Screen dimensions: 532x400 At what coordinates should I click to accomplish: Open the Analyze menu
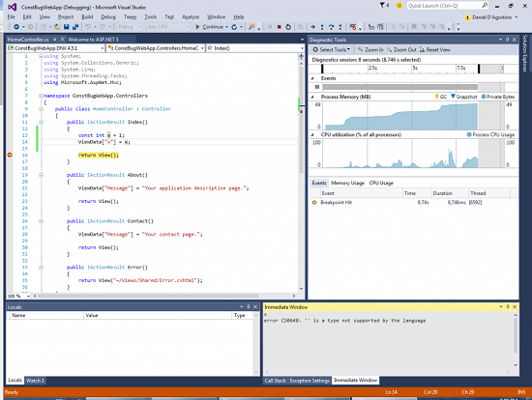(x=191, y=17)
